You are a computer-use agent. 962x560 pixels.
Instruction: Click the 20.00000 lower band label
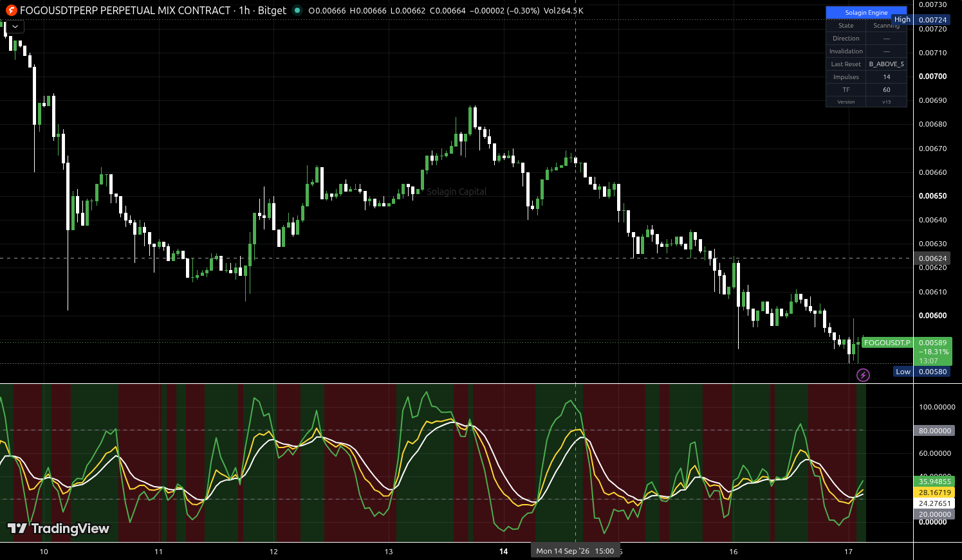(934, 514)
